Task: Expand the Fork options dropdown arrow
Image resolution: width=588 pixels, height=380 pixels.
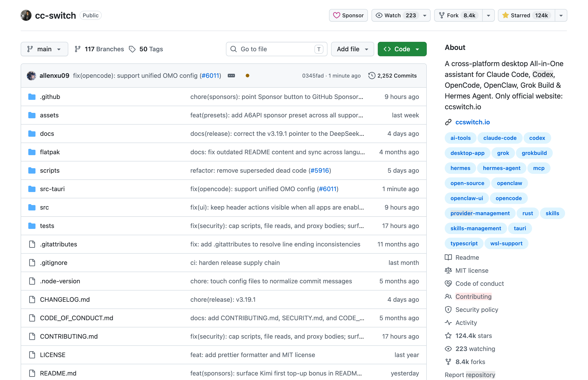Action: [488, 15]
